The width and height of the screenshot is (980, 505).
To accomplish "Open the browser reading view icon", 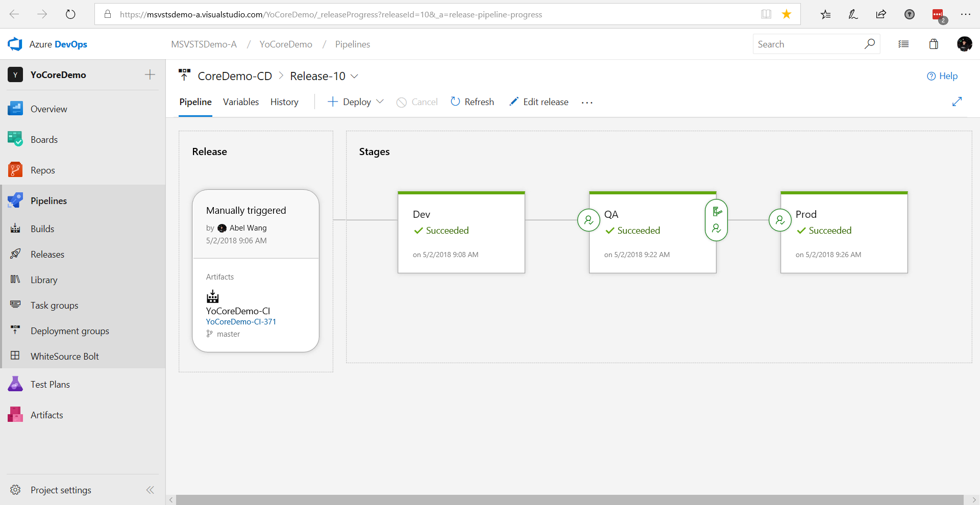I will pos(766,14).
